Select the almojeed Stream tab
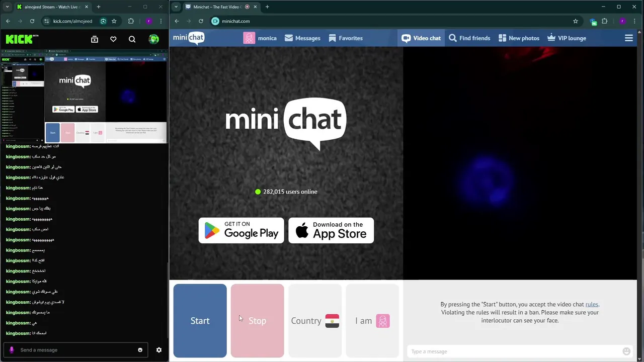The image size is (644, 362). point(53,7)
